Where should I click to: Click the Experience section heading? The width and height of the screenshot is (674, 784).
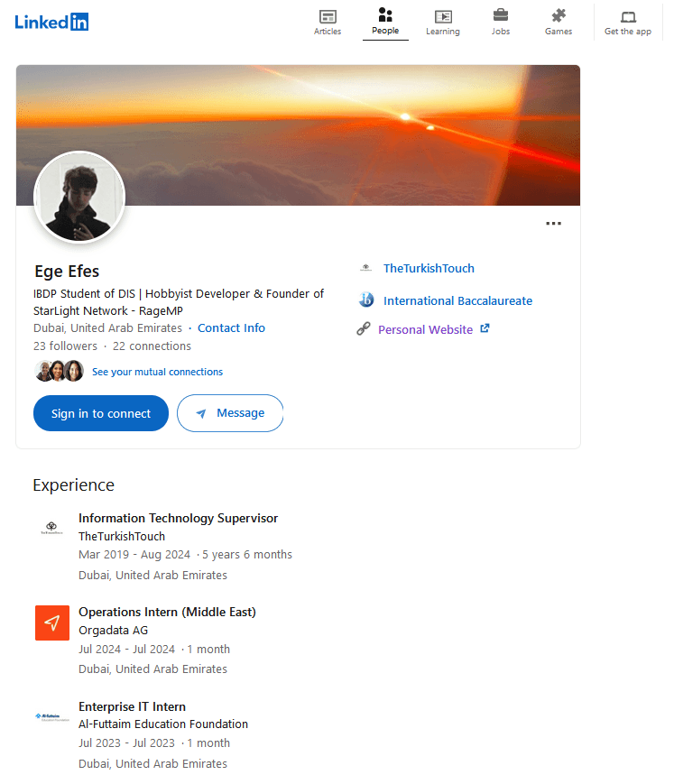tap(73, 485)
